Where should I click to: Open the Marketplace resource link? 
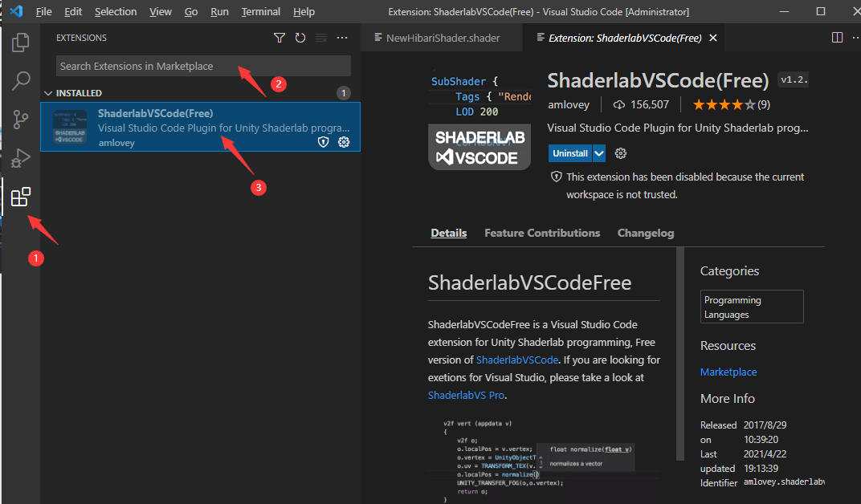point(728,372)
